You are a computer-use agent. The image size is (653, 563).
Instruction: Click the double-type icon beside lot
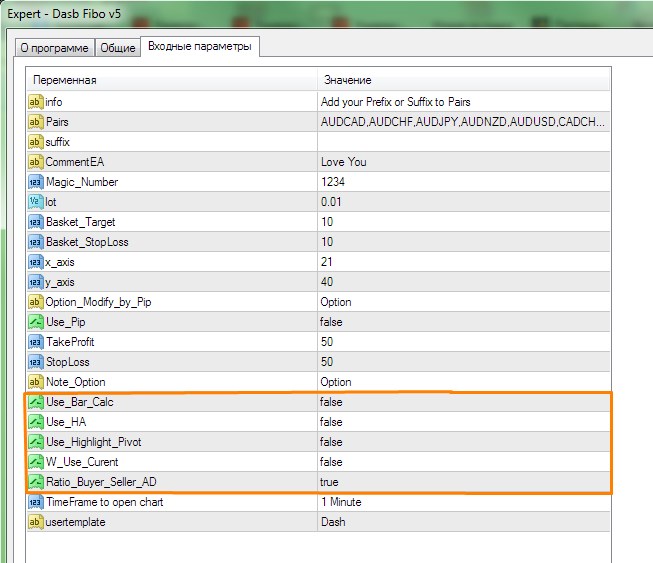(x=36, y=202)
